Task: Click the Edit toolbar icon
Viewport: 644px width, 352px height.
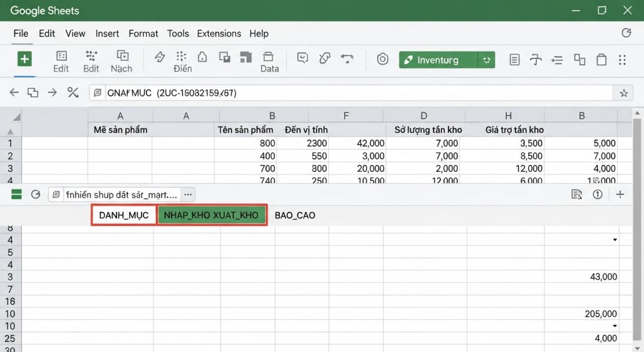Action: tap(61, 62)
